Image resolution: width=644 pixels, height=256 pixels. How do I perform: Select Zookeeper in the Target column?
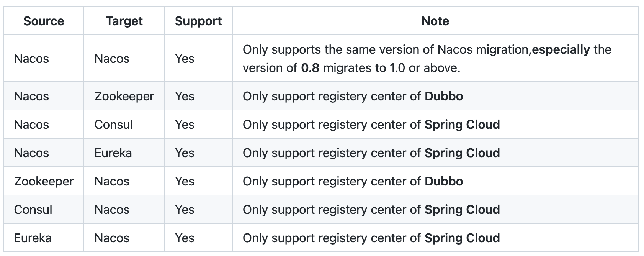pyautogui.click(x=124, y=96)
